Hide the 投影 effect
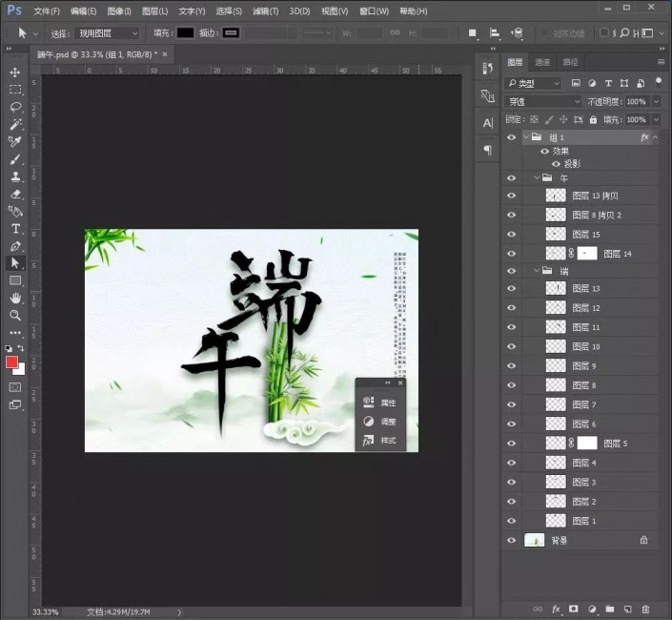The width and height of the screenshot is (672, 620). 557,164
